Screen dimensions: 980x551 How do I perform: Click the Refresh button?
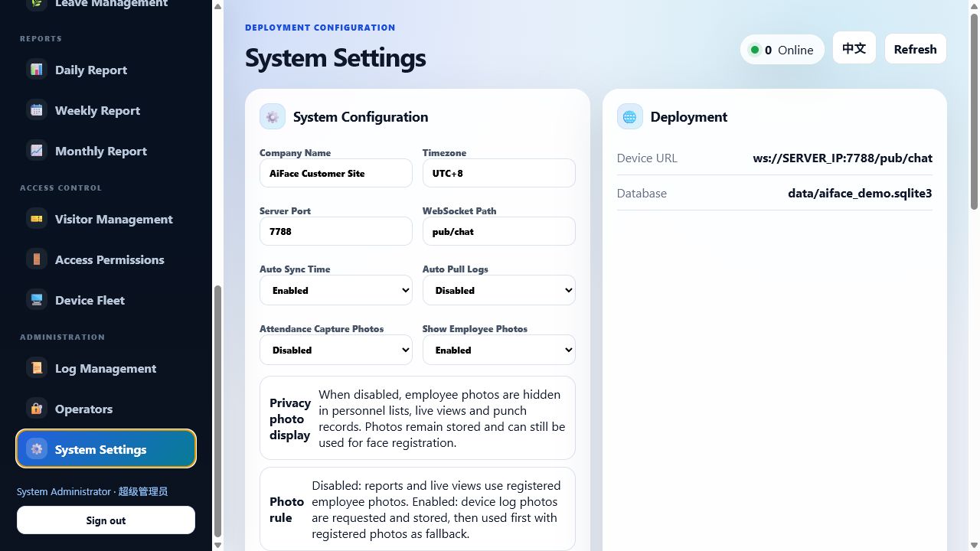(x=916, y=49)
